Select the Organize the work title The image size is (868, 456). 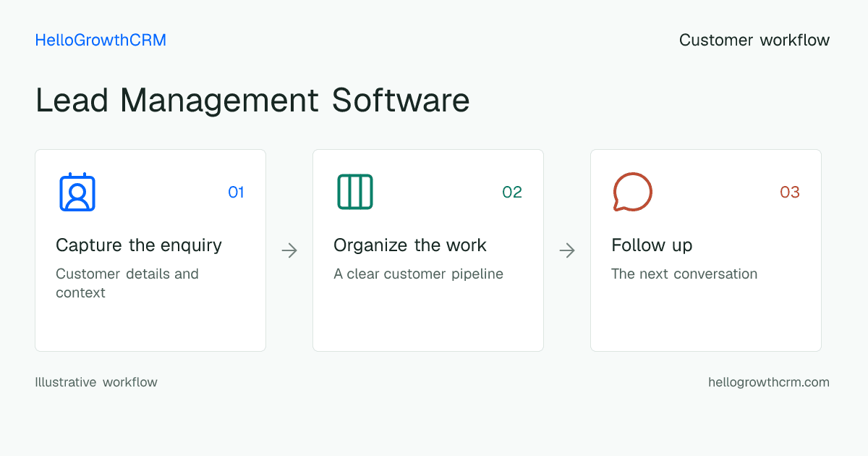pos(410,245)
